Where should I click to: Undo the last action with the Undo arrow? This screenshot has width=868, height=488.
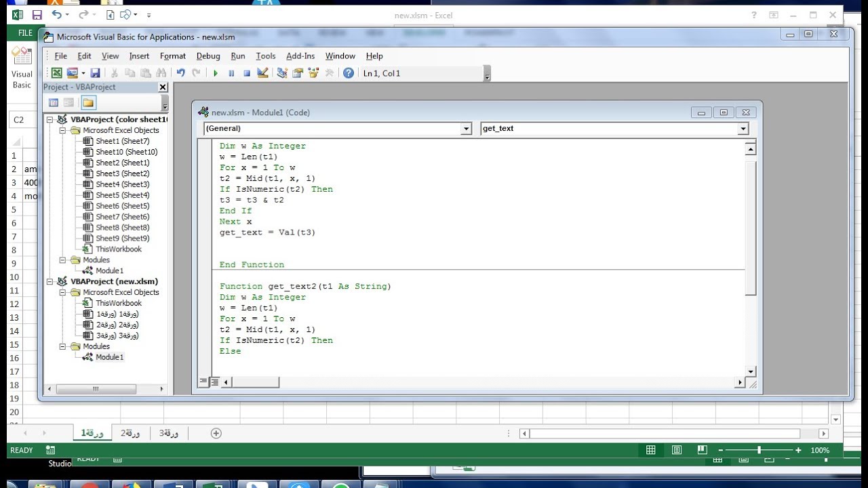pos(181,73)
